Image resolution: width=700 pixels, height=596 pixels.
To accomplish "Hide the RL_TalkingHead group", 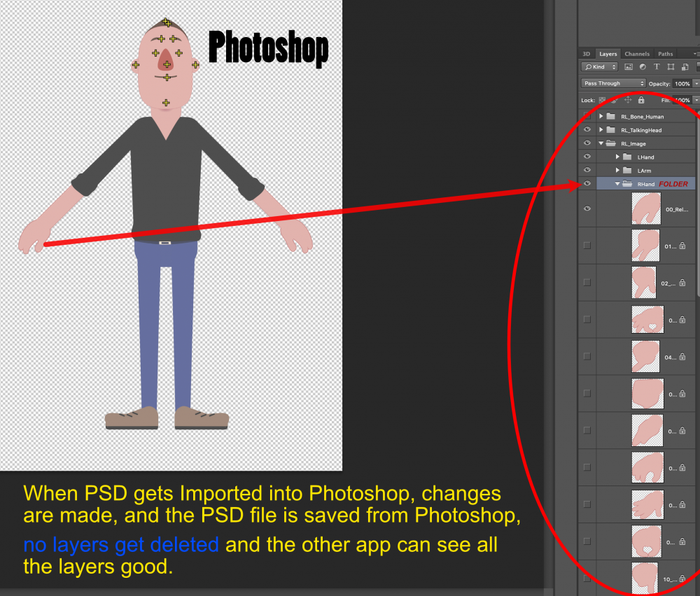I will [587, 129].
